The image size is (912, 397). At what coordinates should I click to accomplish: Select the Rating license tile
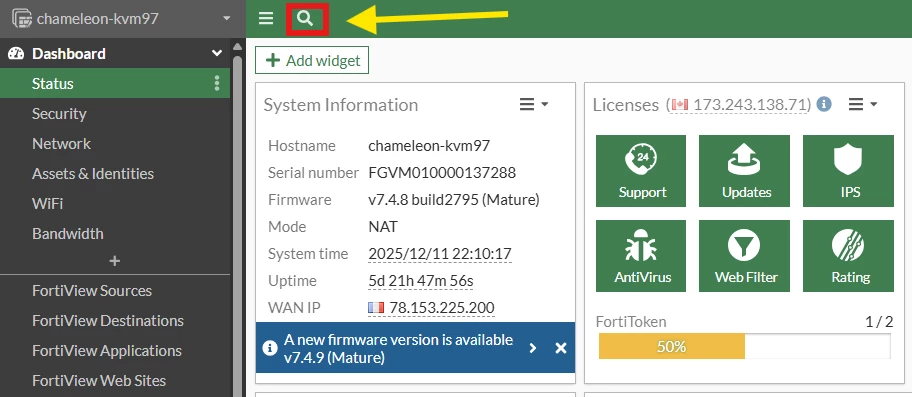849,256
